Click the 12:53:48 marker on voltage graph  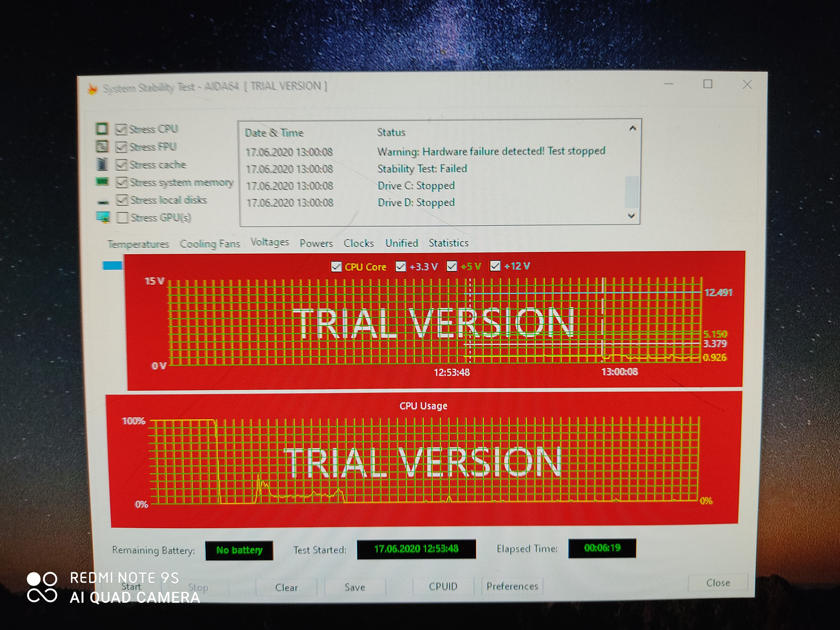(x=451, y=372)
